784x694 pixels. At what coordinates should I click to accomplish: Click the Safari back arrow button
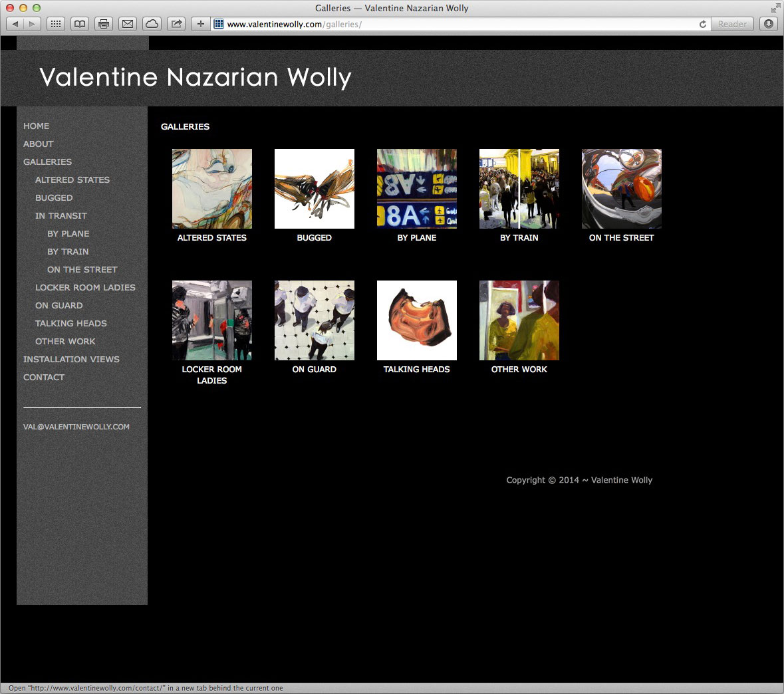tap(15, 24)
